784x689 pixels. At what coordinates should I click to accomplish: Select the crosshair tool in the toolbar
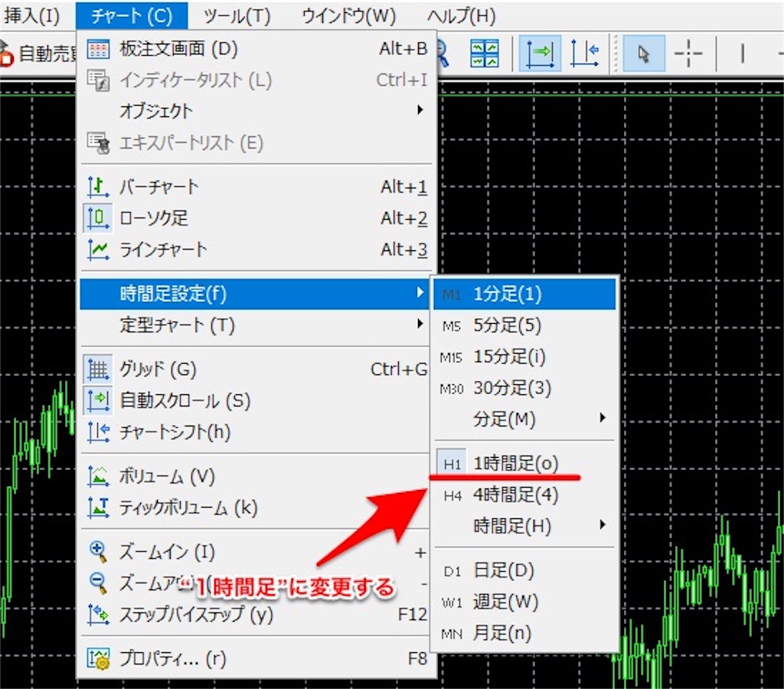(x=688, y=54)
